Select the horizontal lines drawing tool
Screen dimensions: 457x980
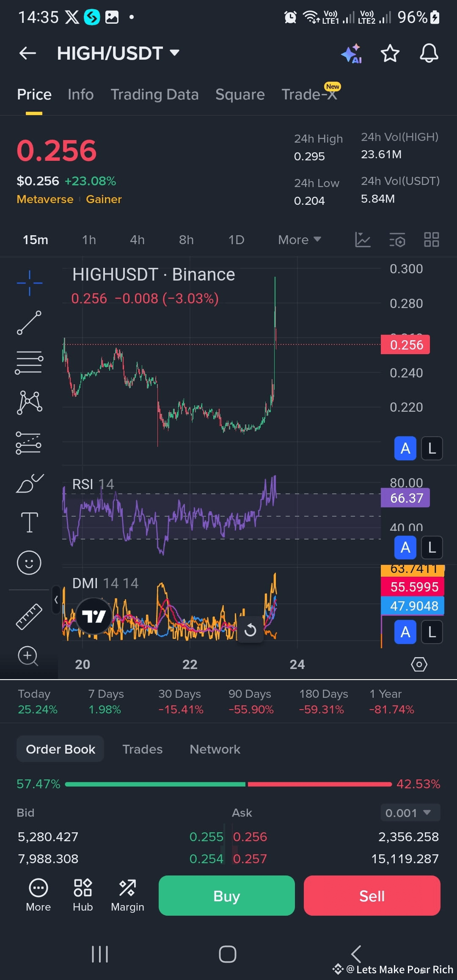[x=29, y=362]
